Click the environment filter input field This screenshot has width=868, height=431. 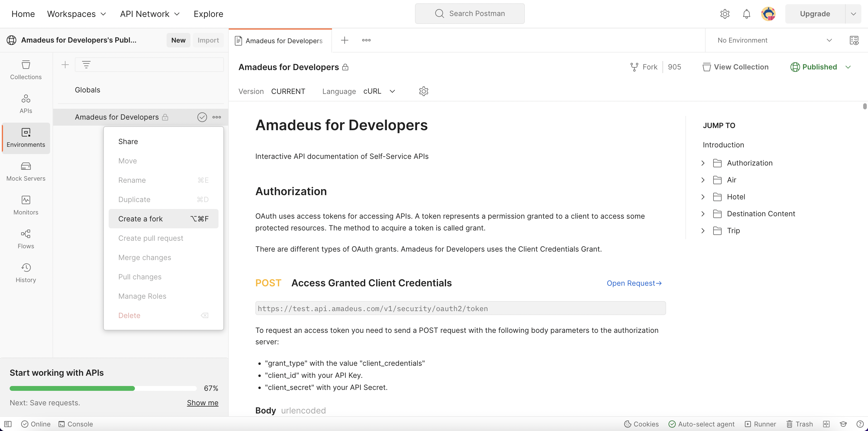point(149,64)
